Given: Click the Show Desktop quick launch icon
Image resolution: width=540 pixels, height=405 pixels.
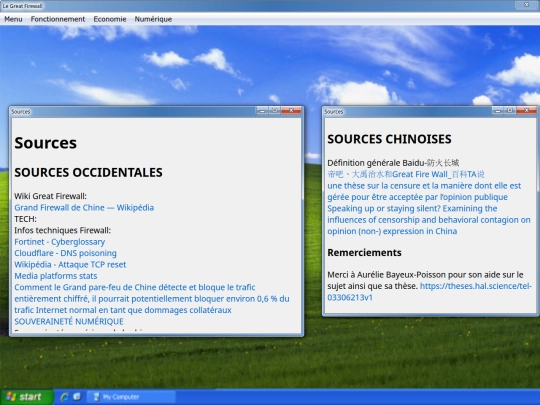Looking at the screenshot, I should click(77, 397).
